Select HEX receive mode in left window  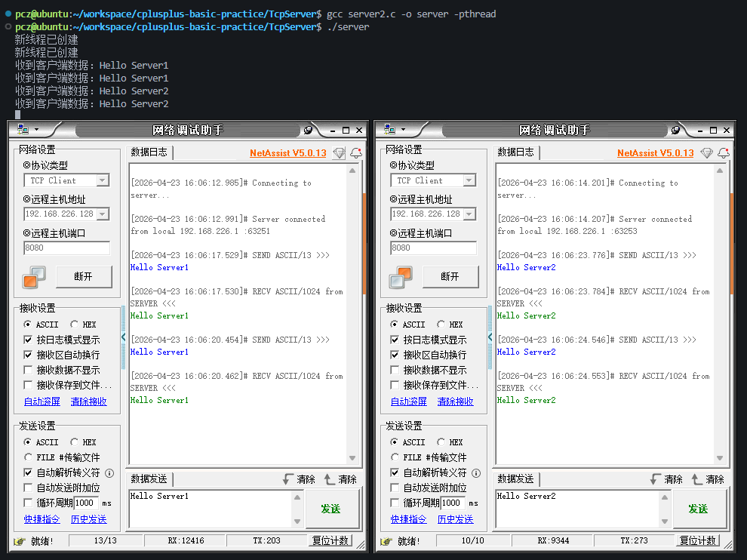tap(83, 325)
